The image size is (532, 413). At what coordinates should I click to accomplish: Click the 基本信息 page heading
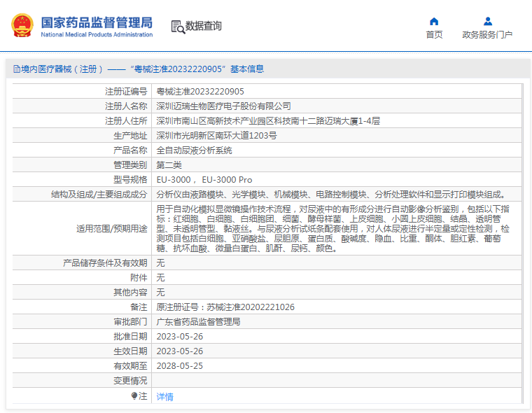(x=247, y=69)
